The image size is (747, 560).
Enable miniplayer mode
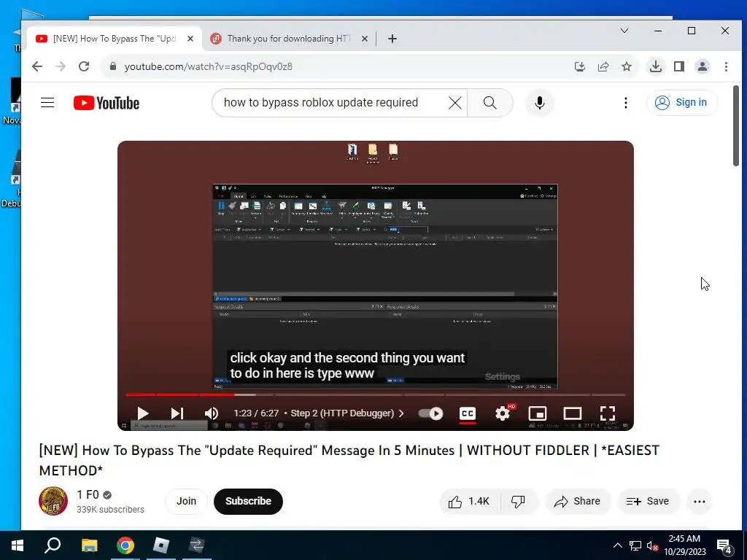click(538, 413)
